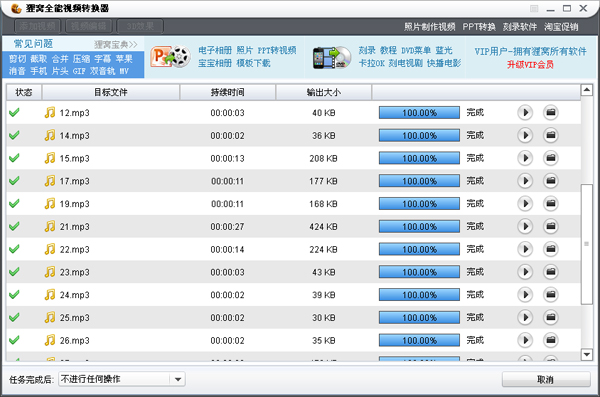Click the green checkmark status of 12.mp3

click(x=14, y=113)
